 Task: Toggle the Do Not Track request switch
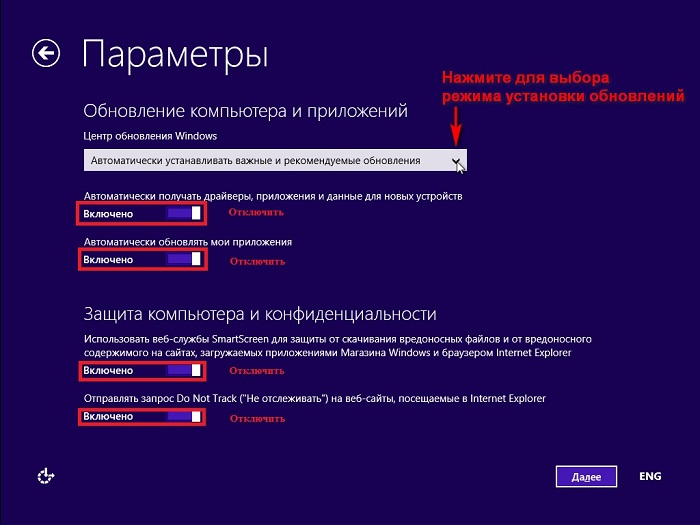coord(183,417)
